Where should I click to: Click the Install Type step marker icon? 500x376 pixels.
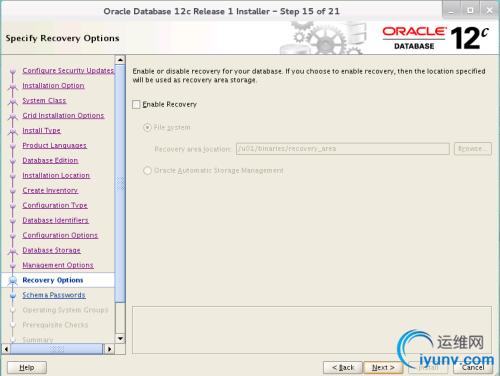pos(13,131)
